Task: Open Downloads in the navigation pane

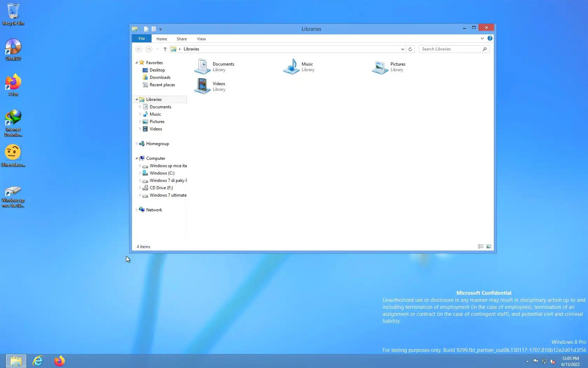Action: click(x=160, y=77)
